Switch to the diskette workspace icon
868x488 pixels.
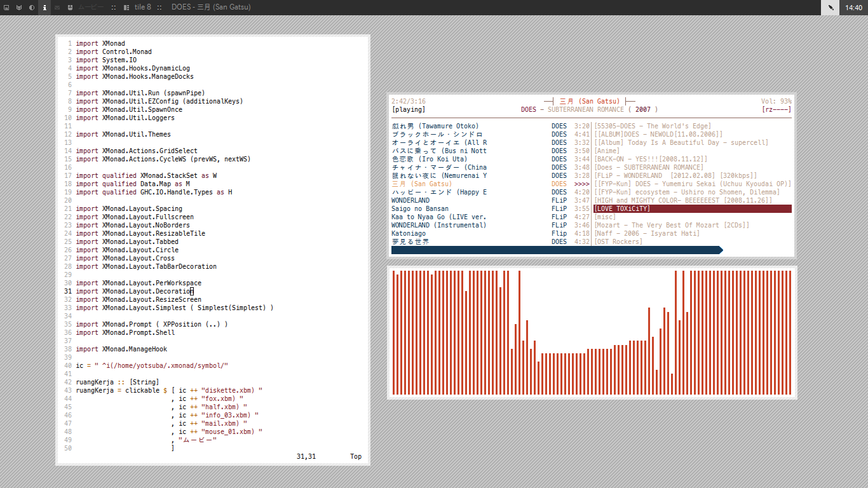(x=6, y=8)
